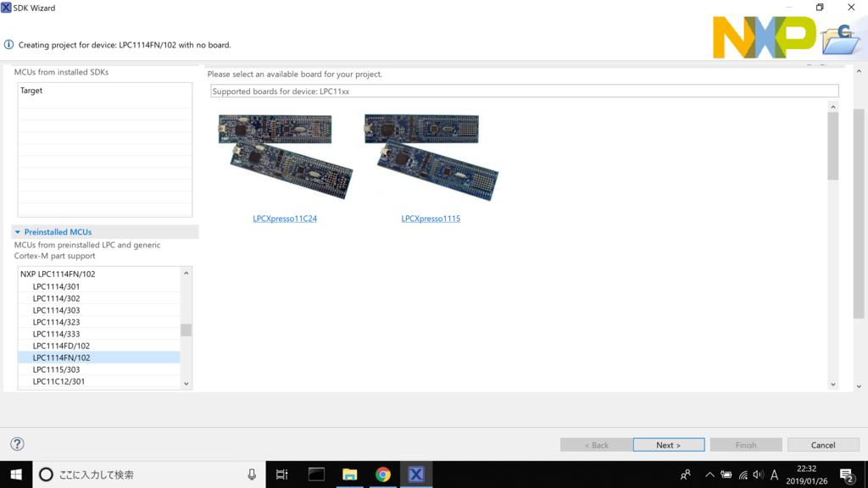Open the People icon in system tray
The image size is (868, 488).
tap(685, 474)
